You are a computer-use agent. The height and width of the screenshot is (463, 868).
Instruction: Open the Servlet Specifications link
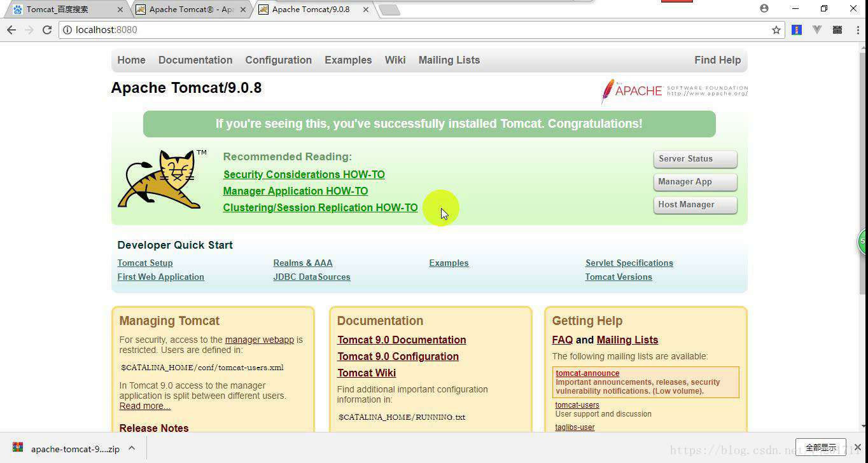629,263
